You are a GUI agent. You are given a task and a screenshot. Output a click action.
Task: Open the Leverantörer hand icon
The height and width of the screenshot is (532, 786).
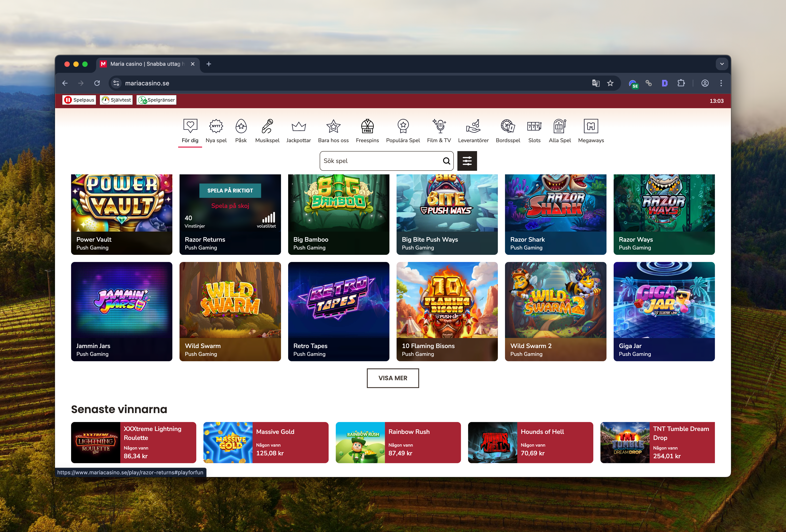pos(473,126)
